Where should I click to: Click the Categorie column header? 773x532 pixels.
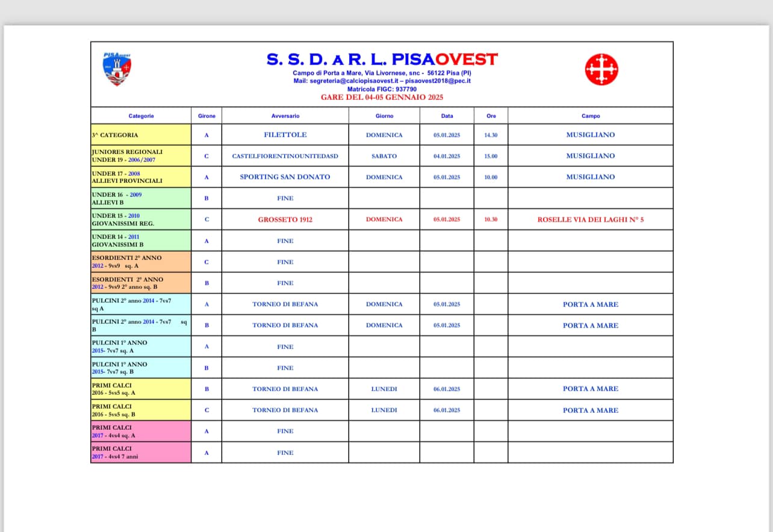(141, 116)
